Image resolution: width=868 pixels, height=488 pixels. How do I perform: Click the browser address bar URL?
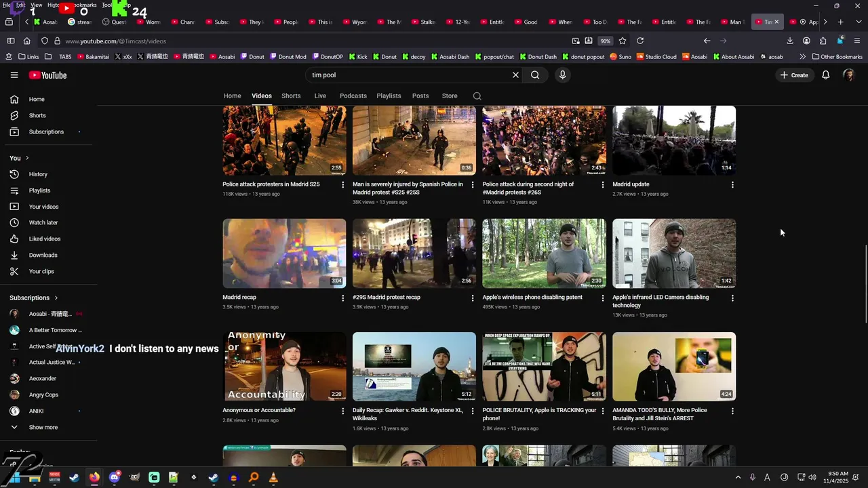coord(115,41)
